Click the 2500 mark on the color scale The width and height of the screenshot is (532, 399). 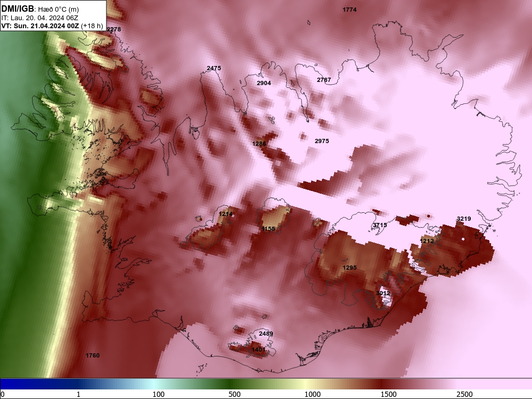click(464, 394)
